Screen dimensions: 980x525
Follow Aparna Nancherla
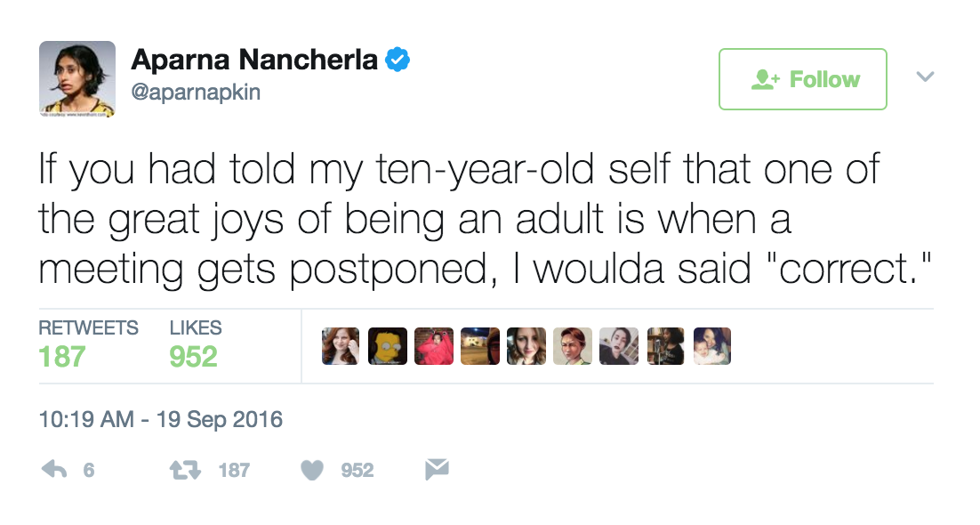click(x=802, y=79)
